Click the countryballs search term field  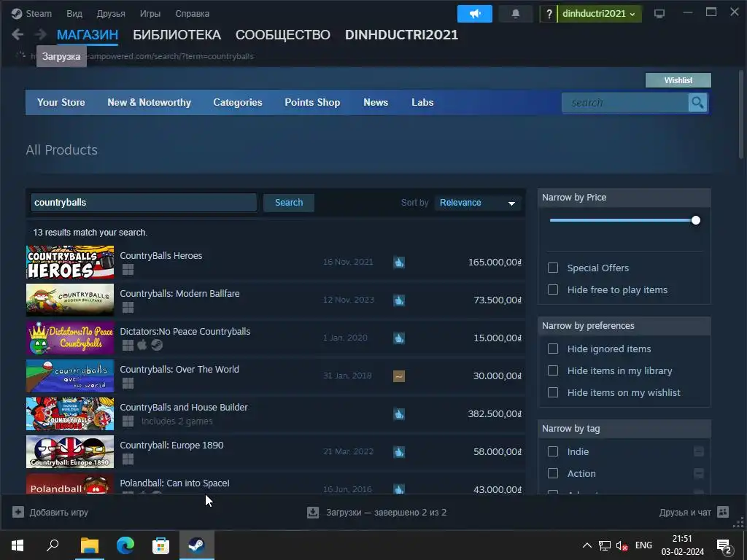point(144,203)
